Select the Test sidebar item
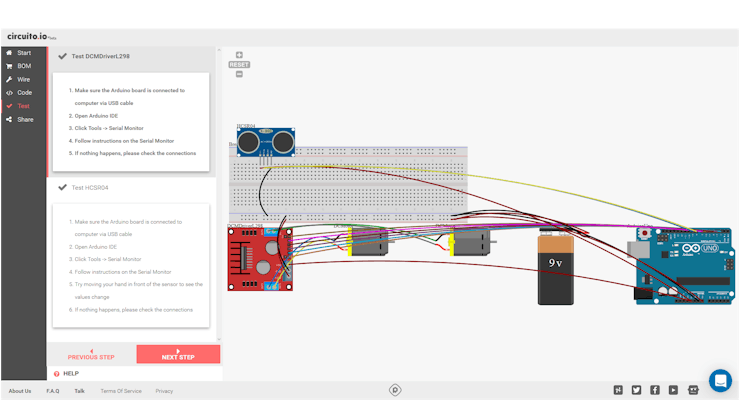The image size is (740, 416). click(24, 106)
